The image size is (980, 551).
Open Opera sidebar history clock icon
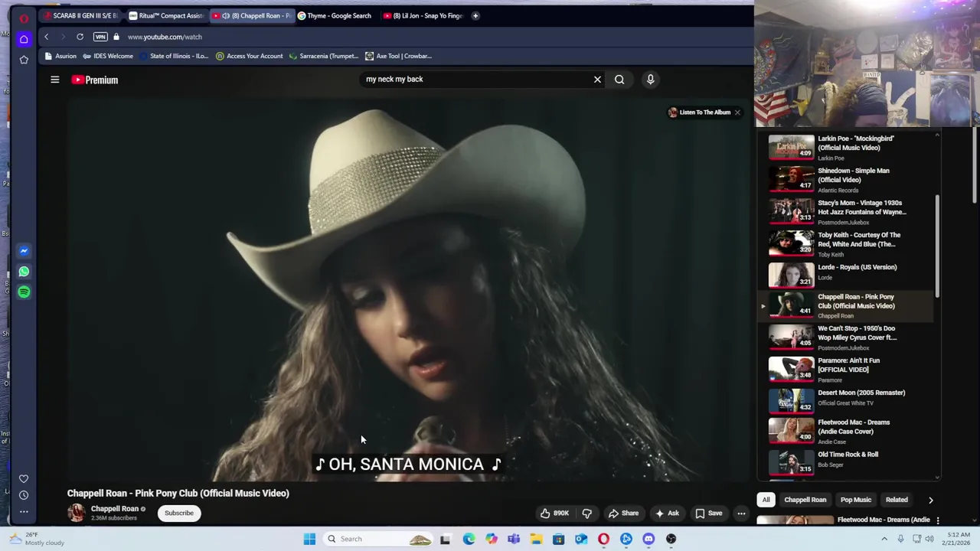coord(24,495)
